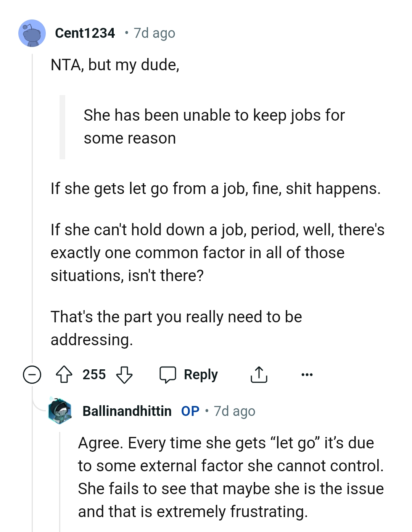Open the overflow menu on Cent1234's comment
Viewport: 412px width, 532px height.
click(x=306, y=374)
